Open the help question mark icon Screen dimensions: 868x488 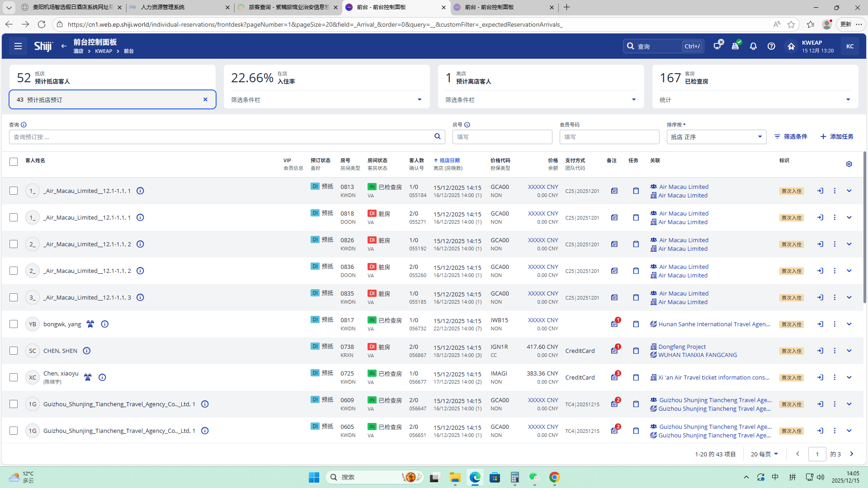coord(771,46)
